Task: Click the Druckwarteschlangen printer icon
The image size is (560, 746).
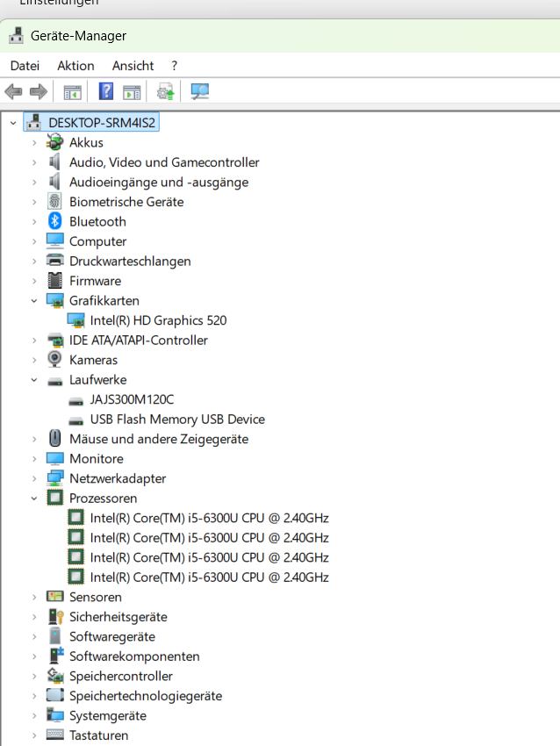Action: (x=54, y=261)
